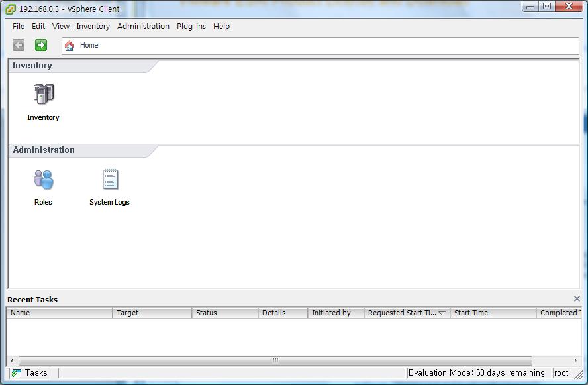Open the Inventory view icon
Image resolution: width=588 pixels, height=385 pixels.
[x=44, y=94]
